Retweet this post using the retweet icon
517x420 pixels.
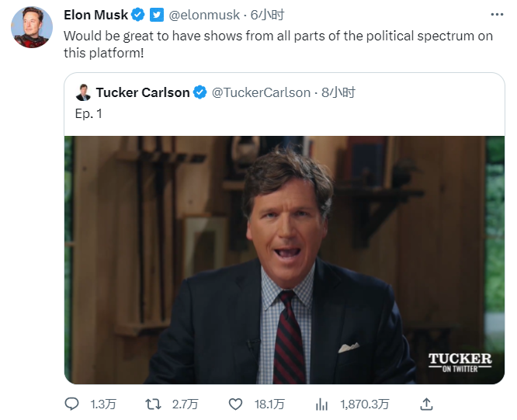coord(154,404)
